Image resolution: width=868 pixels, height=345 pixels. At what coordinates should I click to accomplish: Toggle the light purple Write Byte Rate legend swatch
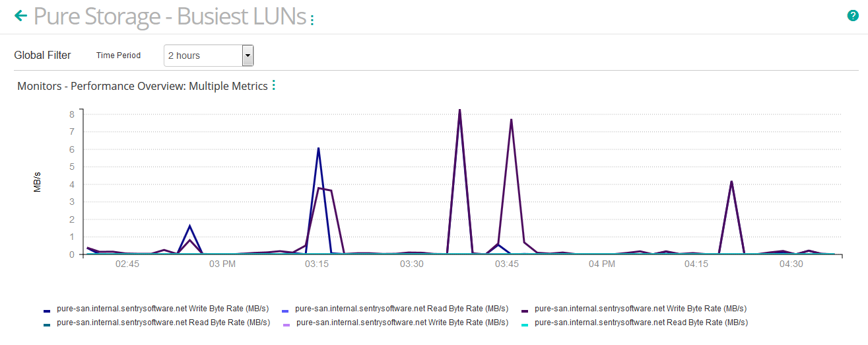(x=286, y=324)
